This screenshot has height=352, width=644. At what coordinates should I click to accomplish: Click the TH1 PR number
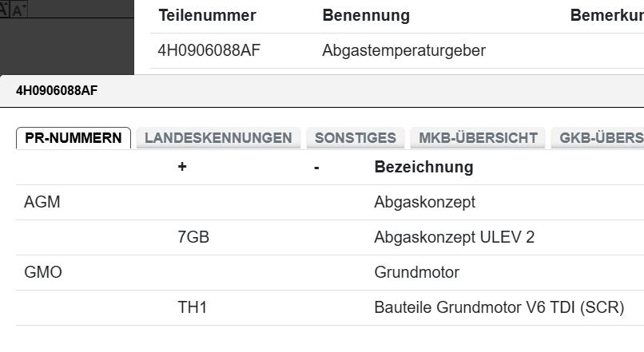pyautogui.click(x=193, y=307)
